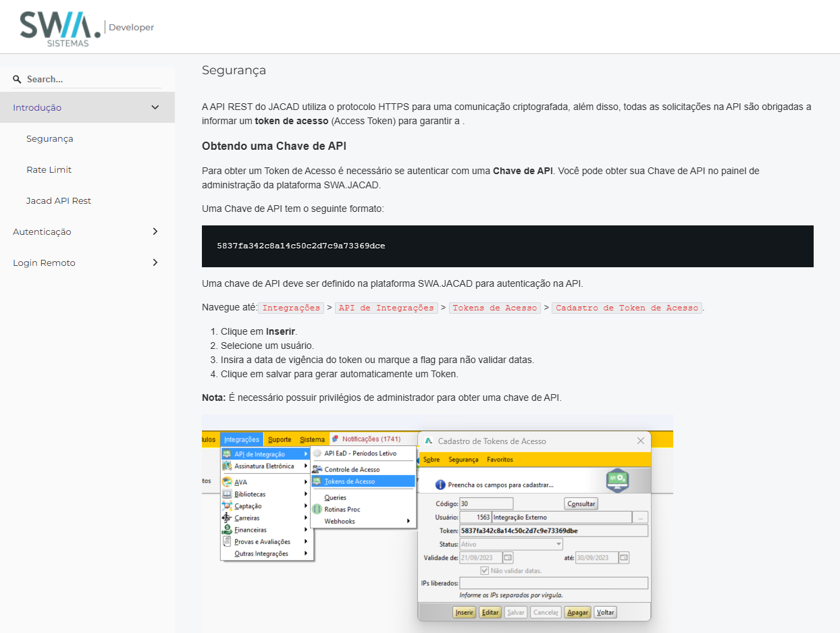Click the inline 'Tokens de Acesso' code label
The width and height of the screenshot is (840, 633).
point(495,308)
